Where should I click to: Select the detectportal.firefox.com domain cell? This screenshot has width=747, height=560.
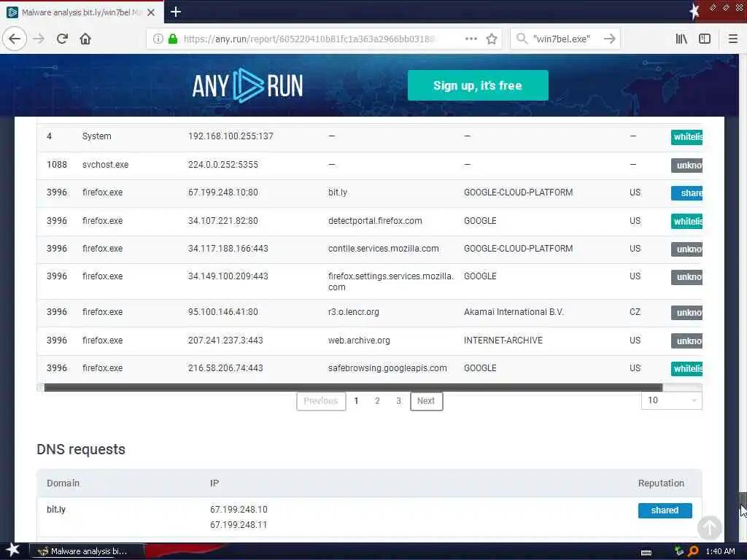[375, 221]
